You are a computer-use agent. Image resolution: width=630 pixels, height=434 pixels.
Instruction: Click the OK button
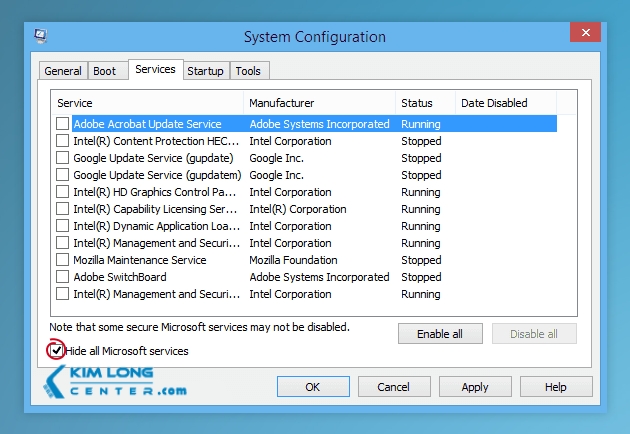point(312,387)
